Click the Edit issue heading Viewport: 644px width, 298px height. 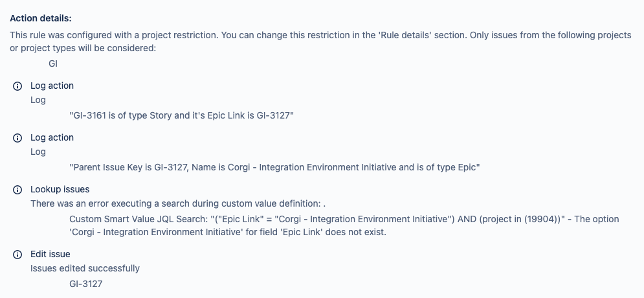click(50, 254)
